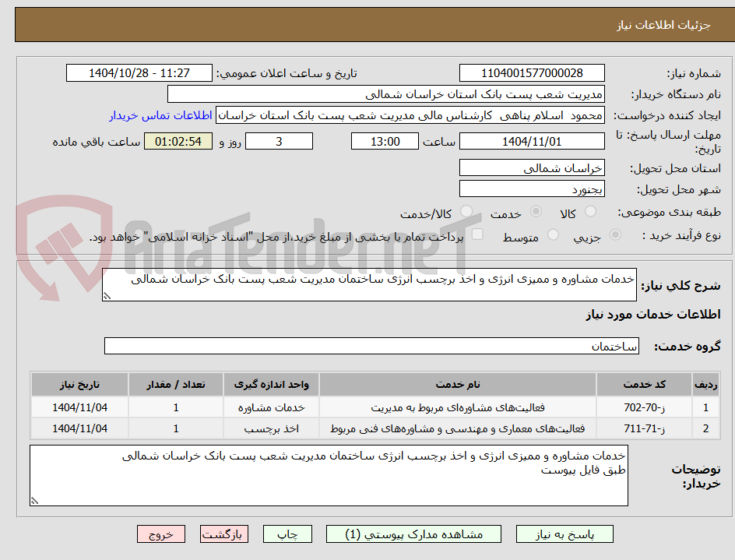Select the row for code ز-711
This screenshot has height=560, width=735.
pyautogui.click(x=350, y=428)
